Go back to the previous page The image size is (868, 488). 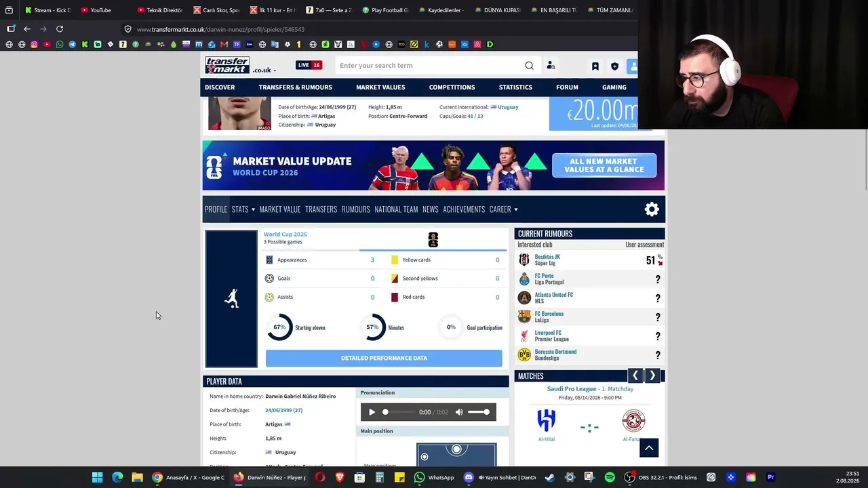point(27,29)
